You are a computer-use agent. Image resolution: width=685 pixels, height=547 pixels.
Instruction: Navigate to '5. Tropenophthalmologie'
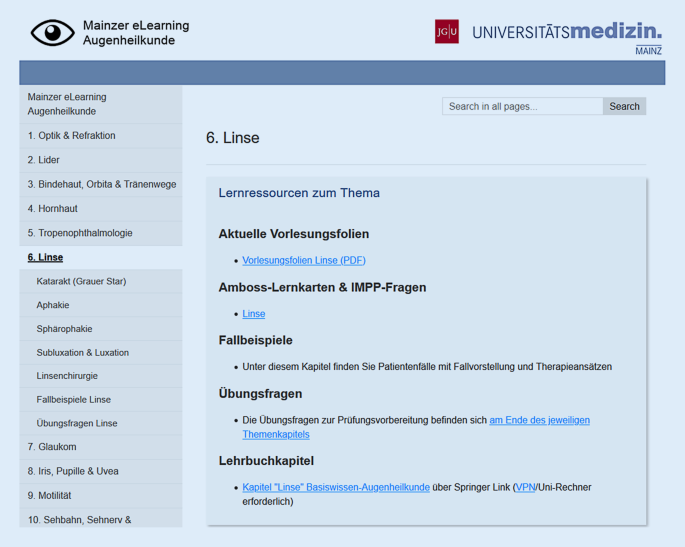click(101, 233)
